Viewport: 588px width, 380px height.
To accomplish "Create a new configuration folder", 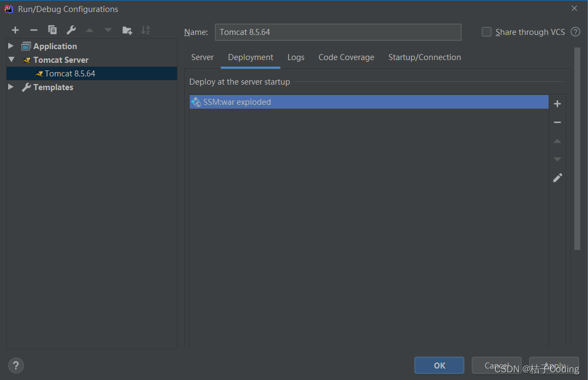I will tap(127, 31).
